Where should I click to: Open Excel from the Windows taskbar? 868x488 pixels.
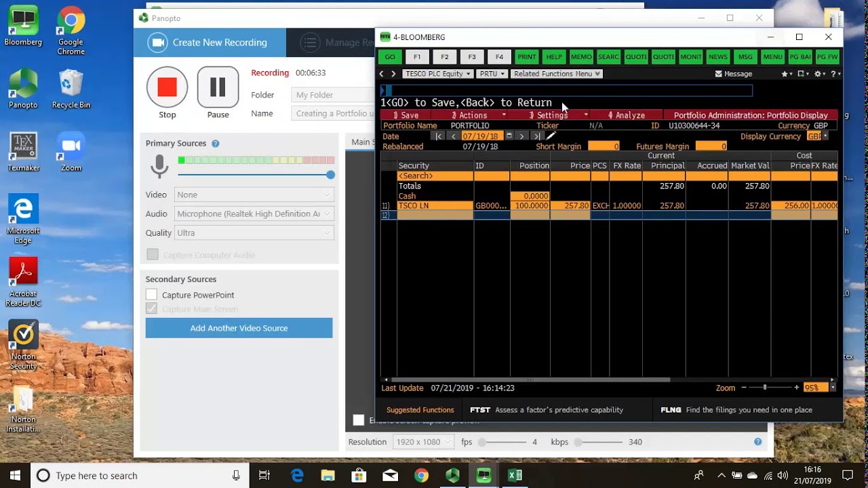coord(515,475)
